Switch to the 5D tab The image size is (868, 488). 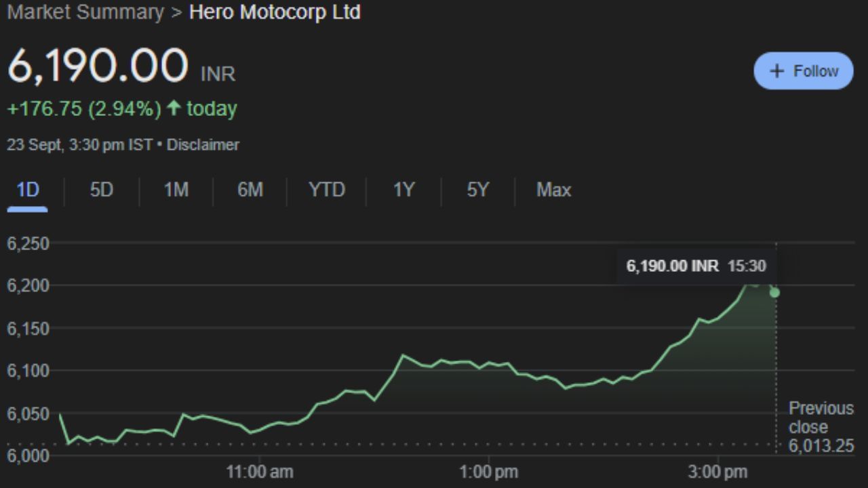(x=101, y=190)
